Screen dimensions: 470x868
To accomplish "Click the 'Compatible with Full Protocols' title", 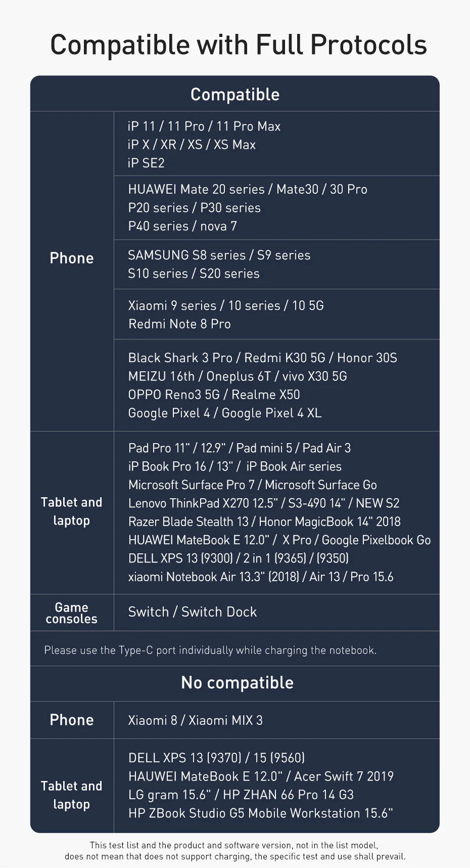I will pos(239,45).
